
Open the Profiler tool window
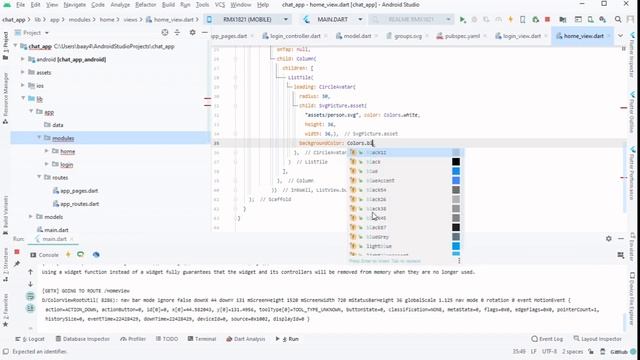(x=133, y=339)
